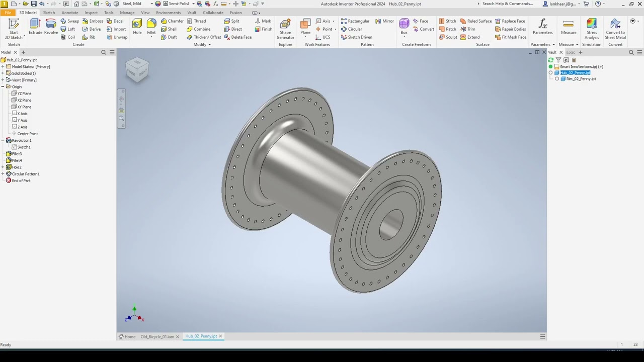Toggle radio circle beside Rim_02_Penny.ipt in Vault

coord(556,79)
